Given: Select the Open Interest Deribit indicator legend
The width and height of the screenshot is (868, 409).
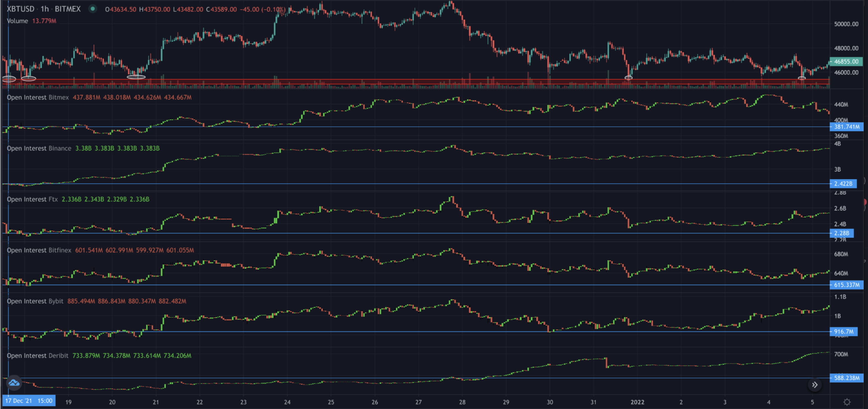Looking at the screenshot, I should [x=38, y=356].
